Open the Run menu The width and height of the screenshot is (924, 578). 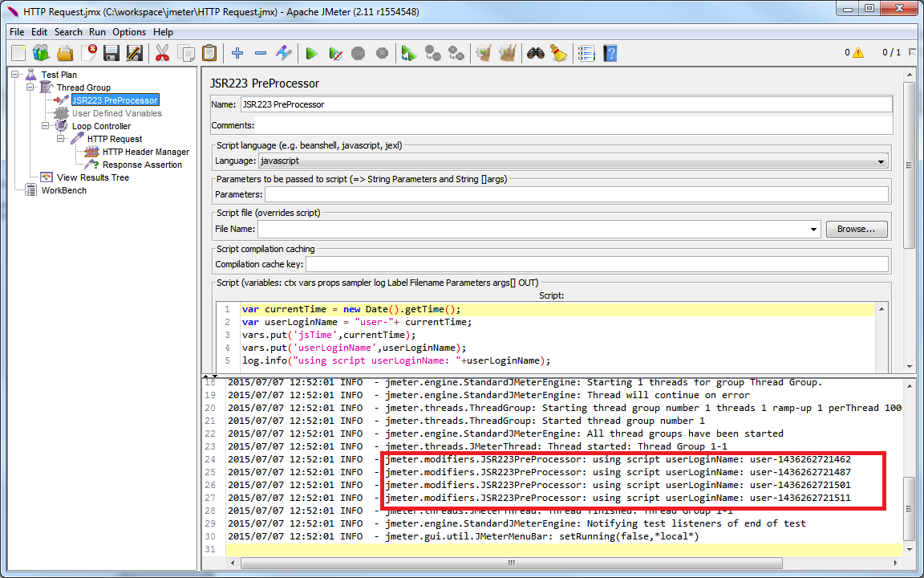(x=97, y=32)
